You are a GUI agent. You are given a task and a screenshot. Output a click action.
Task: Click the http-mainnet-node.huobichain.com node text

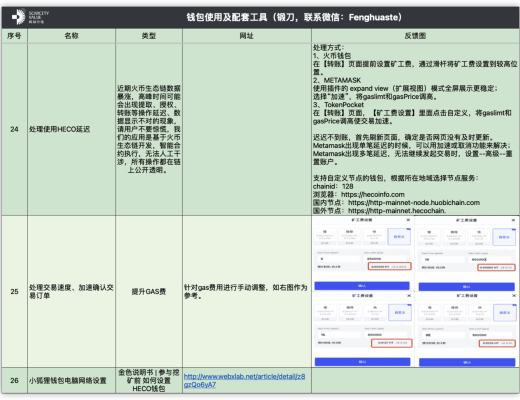pos(414,203)
